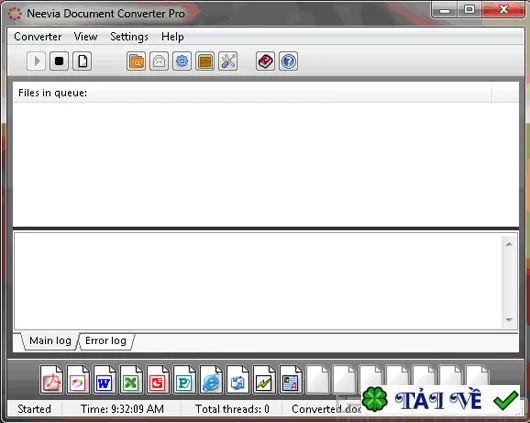Open the Help menu

coord(172,37)
